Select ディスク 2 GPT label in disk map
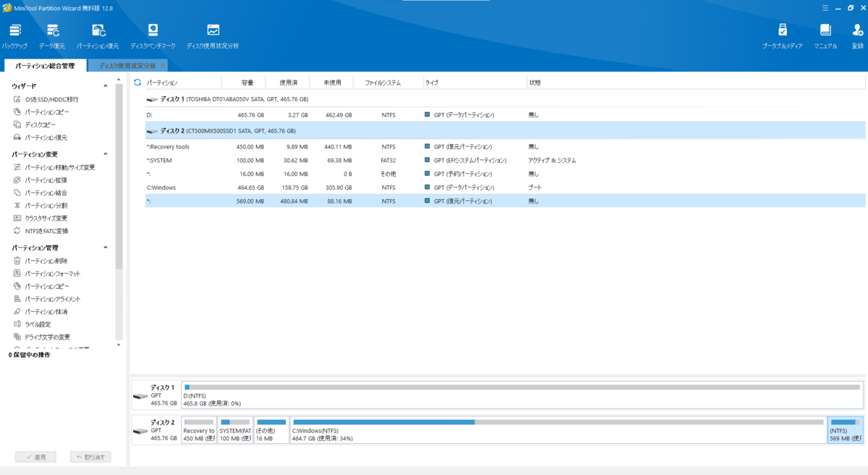 pyautogui.click(x=156, y=430)
